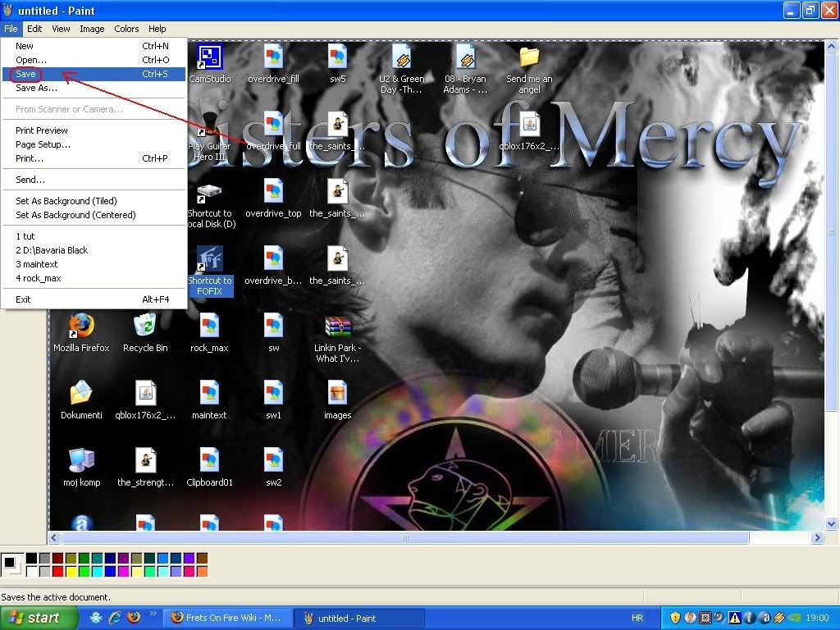The image size is (840, 630).
Task: Select Set As Background (Centered)
Action: tap(94, 215)
